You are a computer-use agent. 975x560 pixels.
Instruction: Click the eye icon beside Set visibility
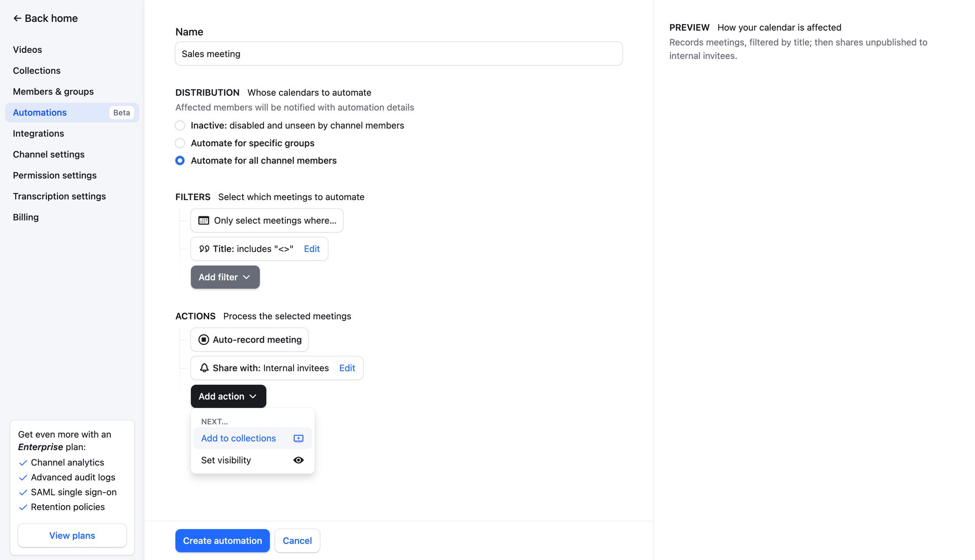(x=299, y=460)
